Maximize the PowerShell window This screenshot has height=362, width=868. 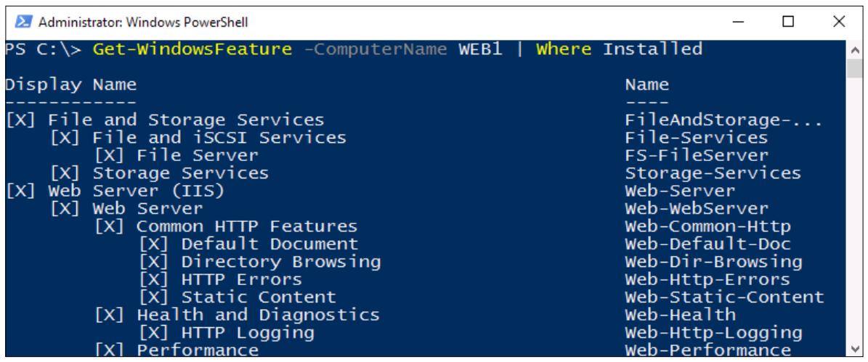pos(788,22)
